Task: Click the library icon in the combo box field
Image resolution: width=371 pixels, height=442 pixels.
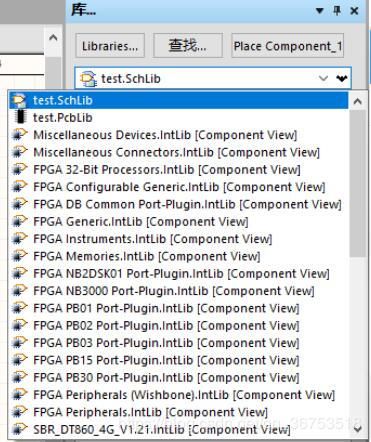Action: click(88, 79)
